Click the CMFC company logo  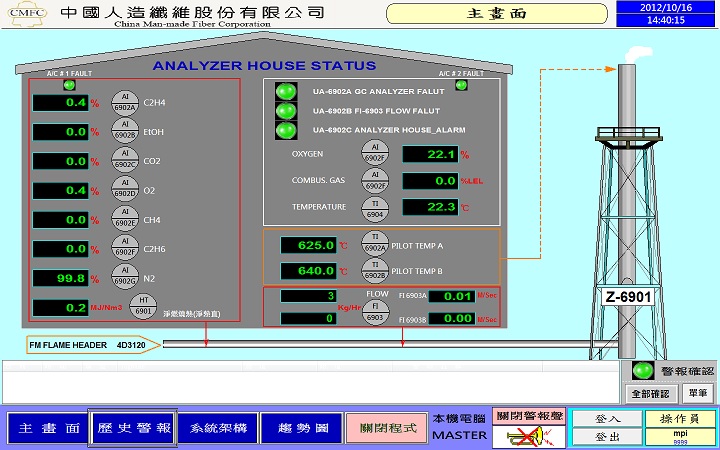point(25,13)
